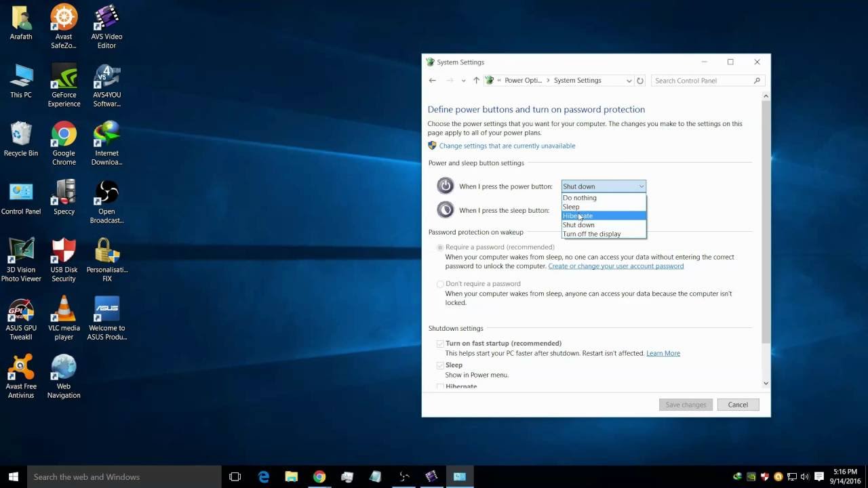Click in Search Control Panel field
The height and width of the screenshot is (488, 868).
point(708,81)
